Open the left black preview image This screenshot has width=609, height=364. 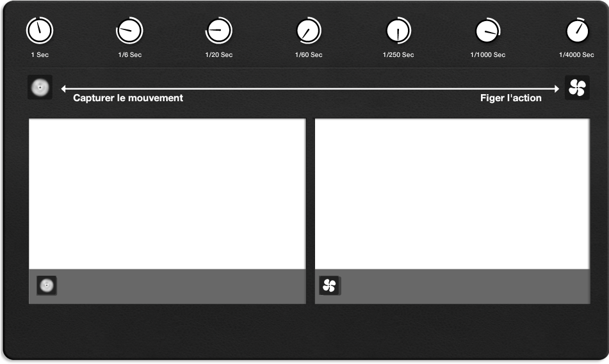[x=167, y=193]
